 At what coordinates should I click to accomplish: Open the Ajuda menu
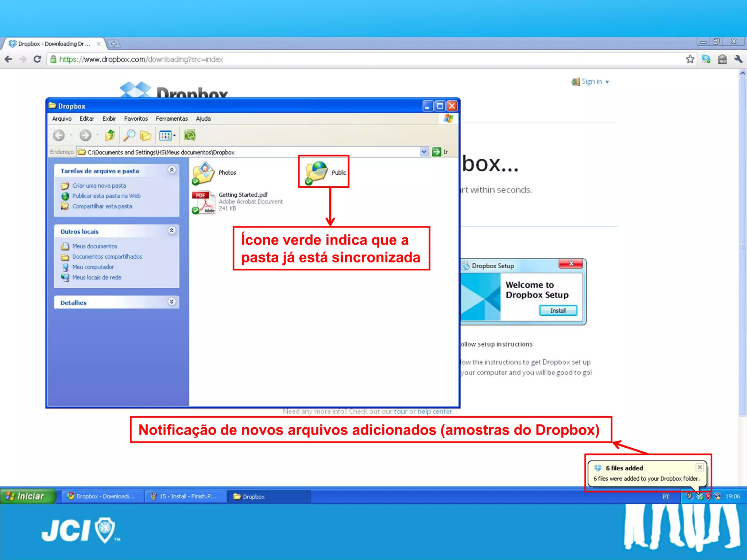pyautogui.click(x=203, y=119)
